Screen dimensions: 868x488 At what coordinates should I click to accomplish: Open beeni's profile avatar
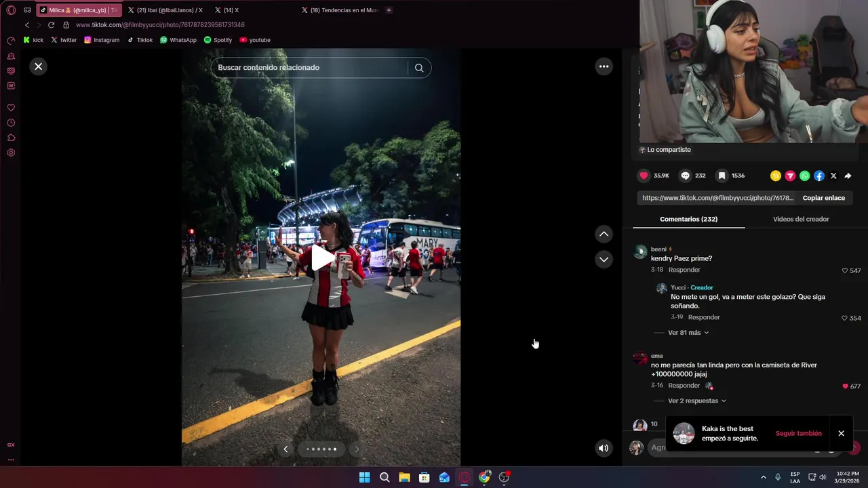click(640, 252)
